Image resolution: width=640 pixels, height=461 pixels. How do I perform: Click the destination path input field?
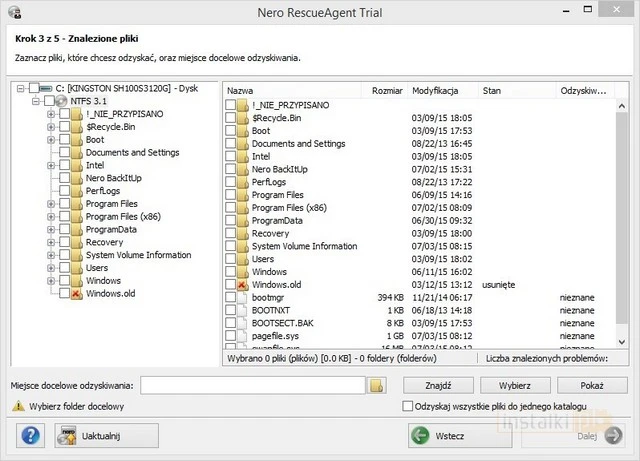pyautogui.click(x=253, y=384)
